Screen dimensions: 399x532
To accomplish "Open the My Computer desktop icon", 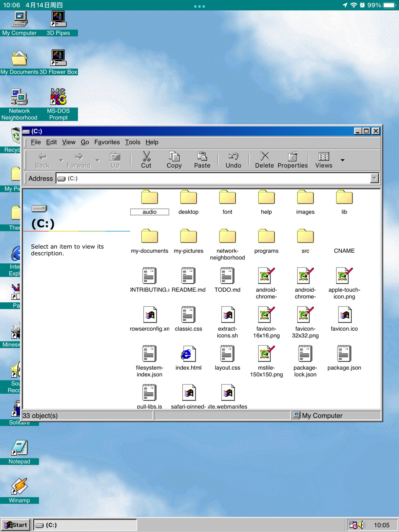I will click(x=19, y=23).
